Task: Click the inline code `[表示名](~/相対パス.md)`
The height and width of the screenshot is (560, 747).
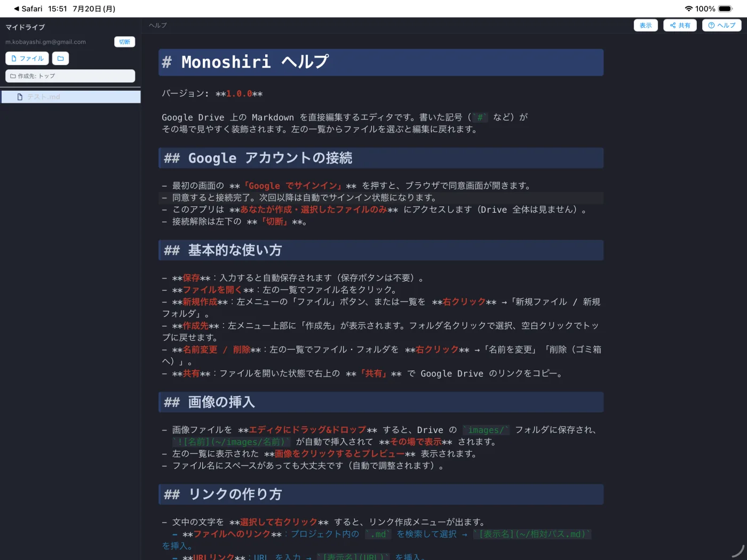Action: pyautogui.click(x=533, y=534)
